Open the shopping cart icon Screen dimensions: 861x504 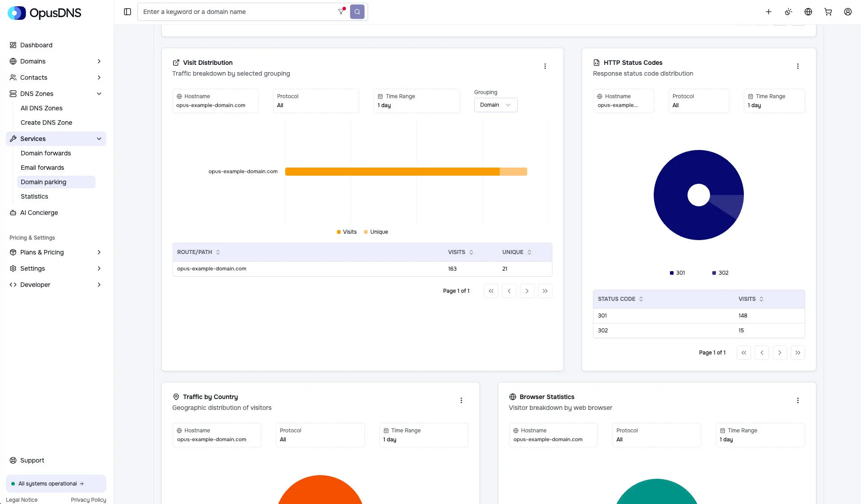[828, 12]
